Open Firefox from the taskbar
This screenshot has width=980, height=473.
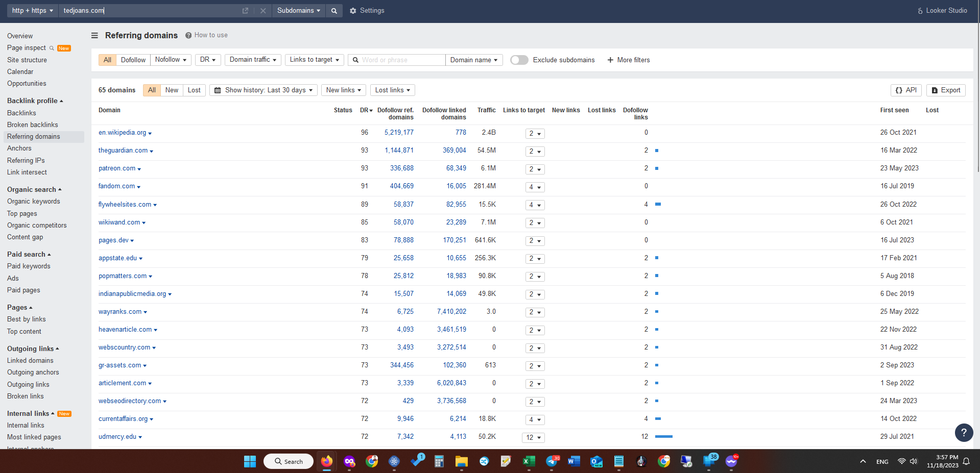[x=327, y=461]
